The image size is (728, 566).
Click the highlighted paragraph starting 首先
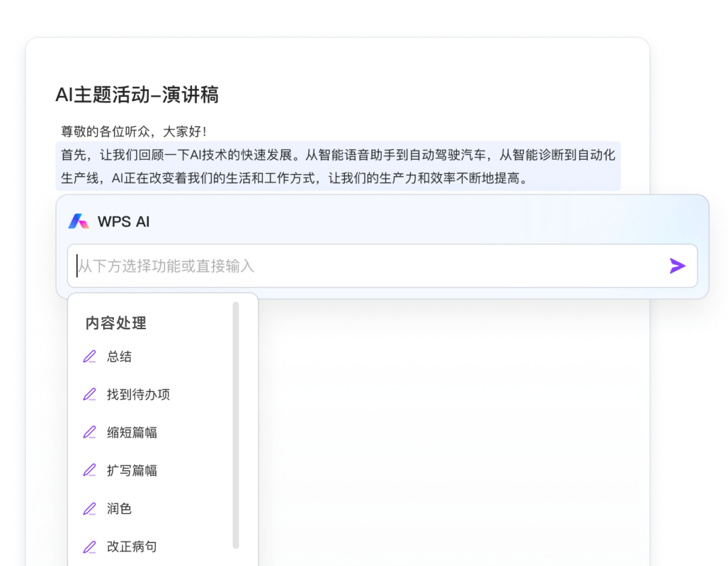[338, 166]
